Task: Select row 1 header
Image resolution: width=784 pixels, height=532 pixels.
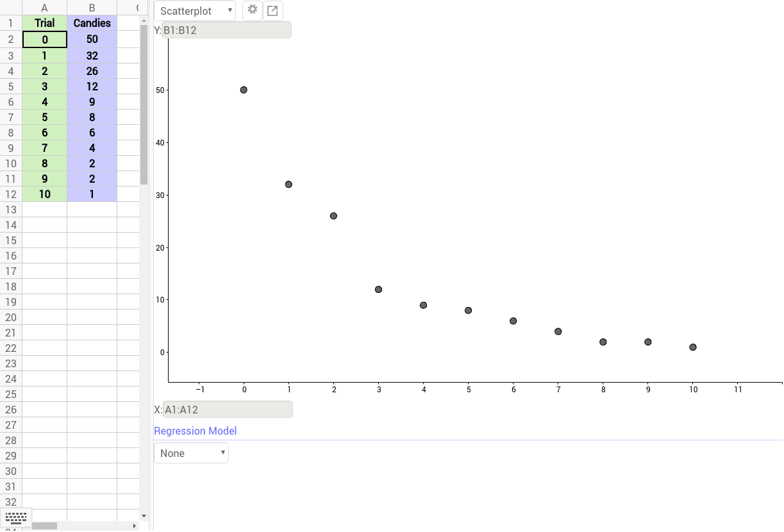Action: [x=11, y=24]
